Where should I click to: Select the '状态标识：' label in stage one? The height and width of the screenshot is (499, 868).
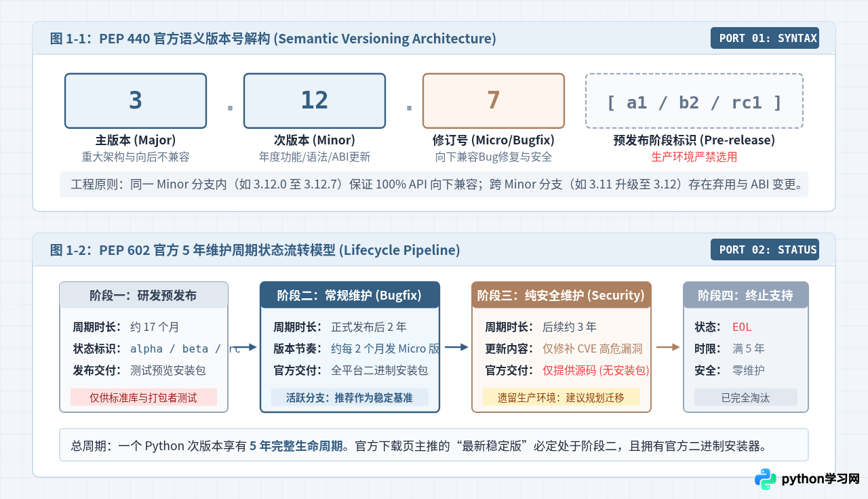tap(99, 348)
